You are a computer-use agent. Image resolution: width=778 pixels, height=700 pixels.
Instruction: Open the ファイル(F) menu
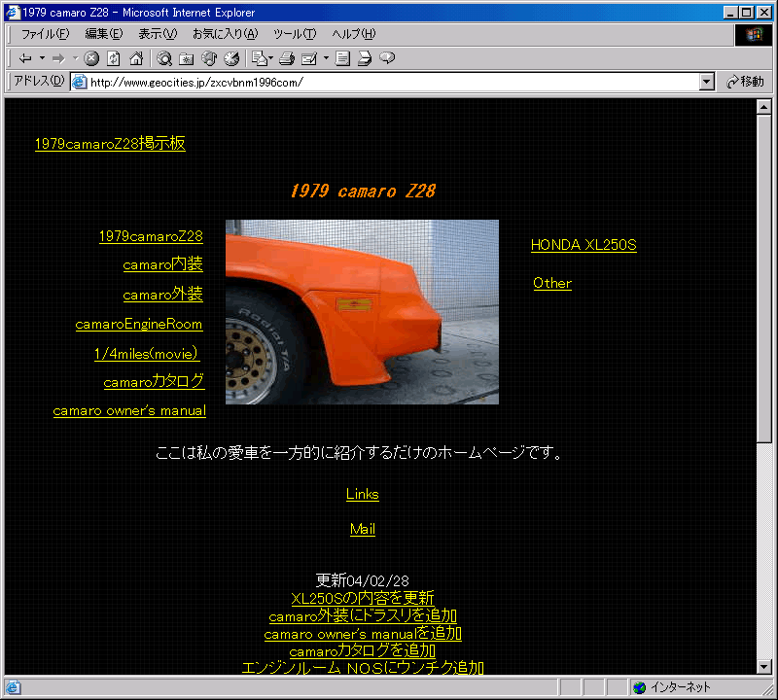45,34
